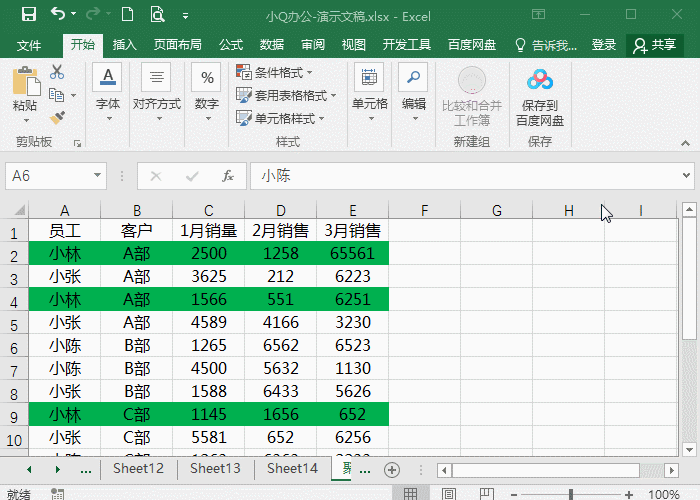Select cell with value 65561

[353, 253]
